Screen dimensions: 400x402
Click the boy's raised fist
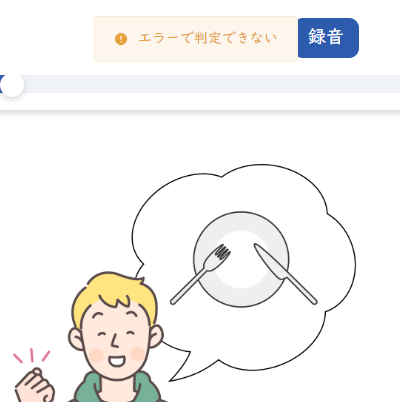pos(35,385)
